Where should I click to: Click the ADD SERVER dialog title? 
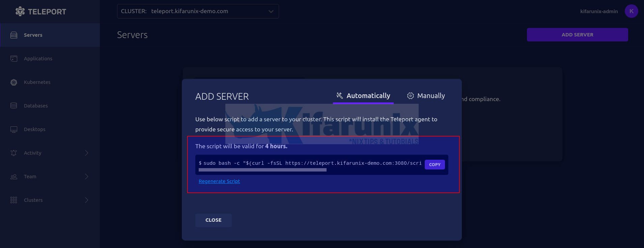click(x=222, y=97)
